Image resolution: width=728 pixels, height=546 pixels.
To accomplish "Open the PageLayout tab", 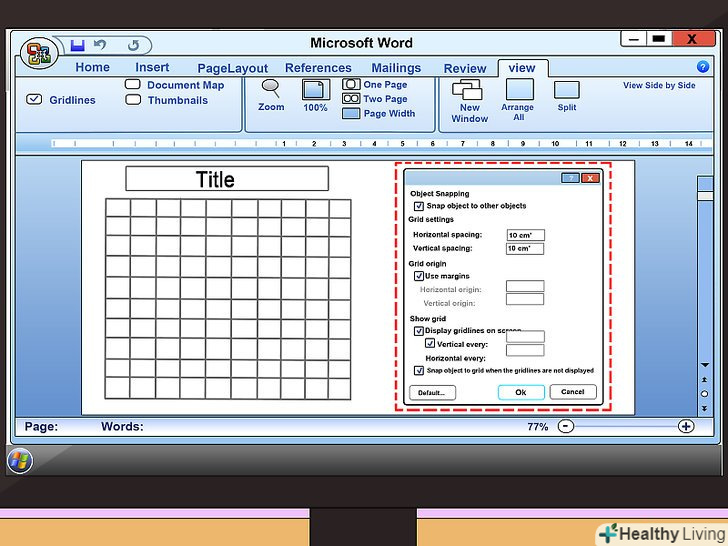I will point(233,68).
